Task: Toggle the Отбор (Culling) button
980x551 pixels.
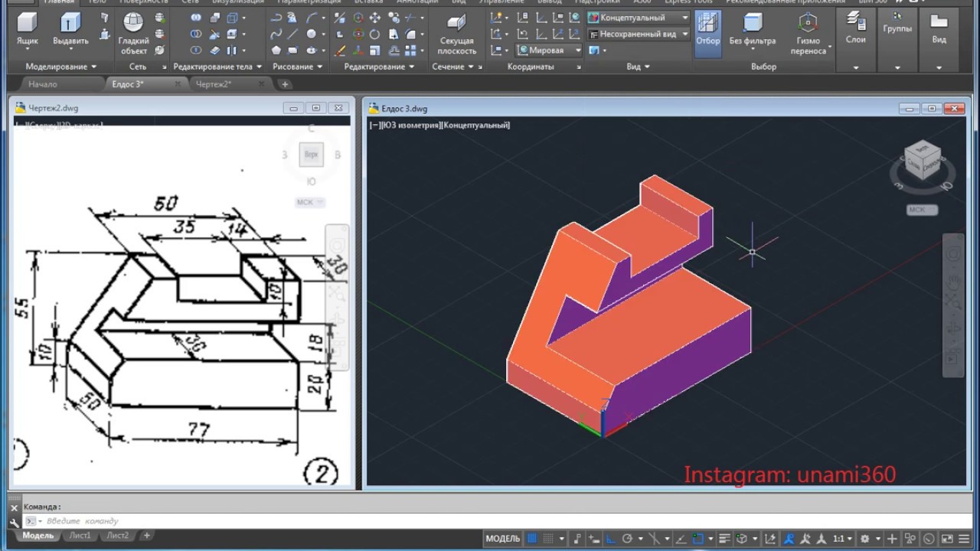Action: (707, 32)
